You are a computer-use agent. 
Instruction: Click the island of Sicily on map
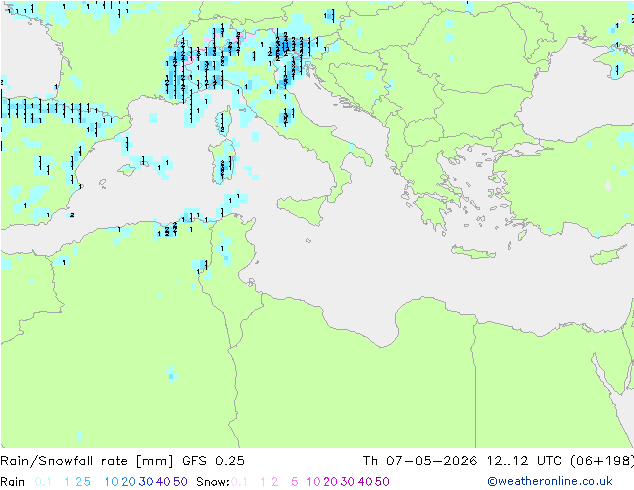point(304,209)
